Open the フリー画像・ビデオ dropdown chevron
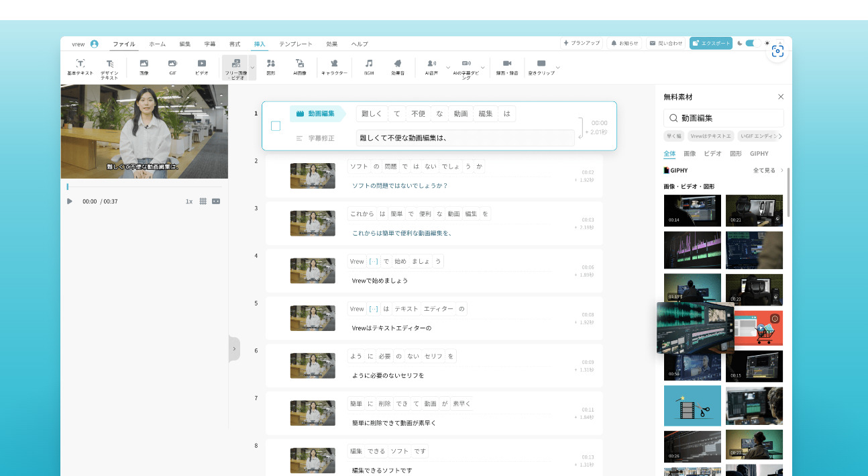 pyautogui.click(x=253, y=67)
